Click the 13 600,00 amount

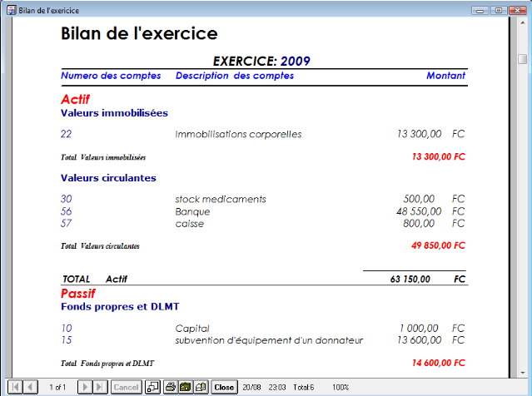click(420, 340)
